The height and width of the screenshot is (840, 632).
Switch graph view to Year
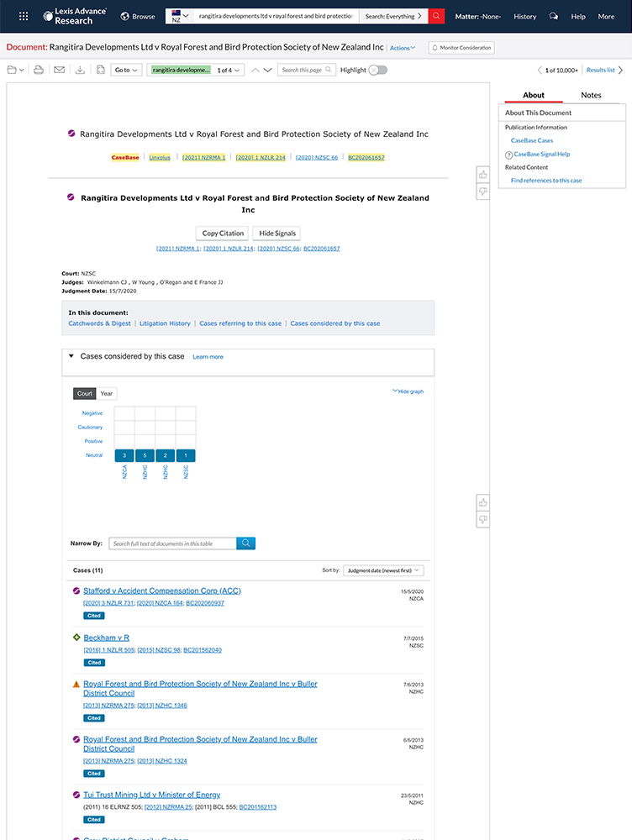point(107,393)
